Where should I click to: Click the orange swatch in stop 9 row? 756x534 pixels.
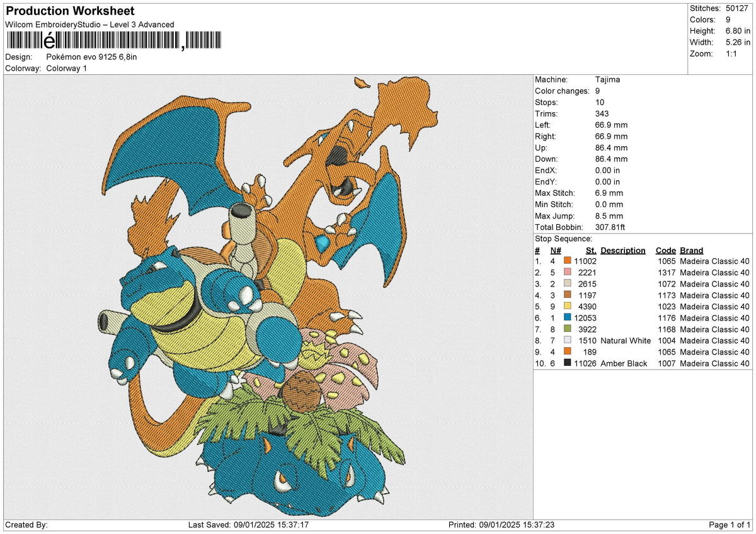tap(568, 352)
